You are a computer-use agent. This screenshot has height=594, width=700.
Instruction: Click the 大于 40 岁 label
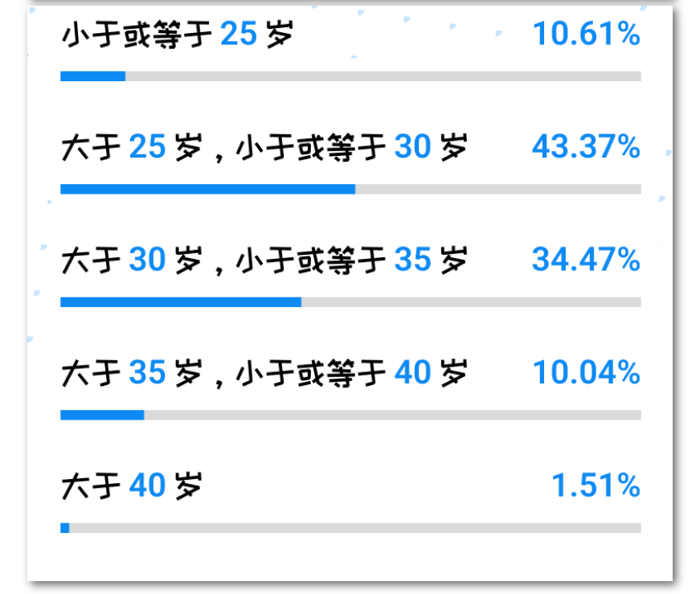point(132,486)
